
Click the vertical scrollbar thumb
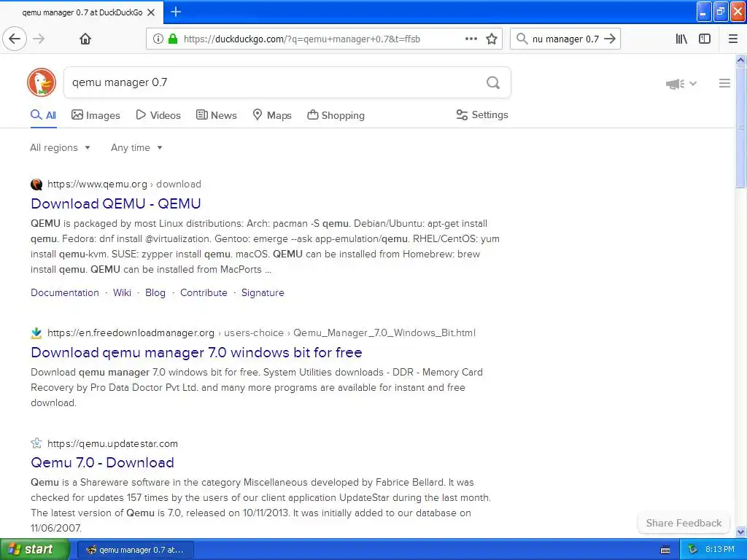(x=740, y=127)
